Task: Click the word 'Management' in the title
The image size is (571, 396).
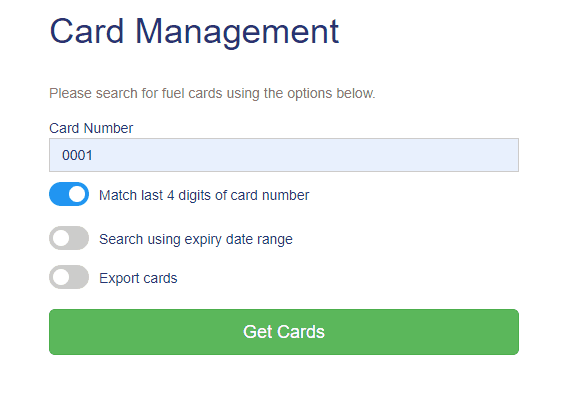Action: pos(237,33)
